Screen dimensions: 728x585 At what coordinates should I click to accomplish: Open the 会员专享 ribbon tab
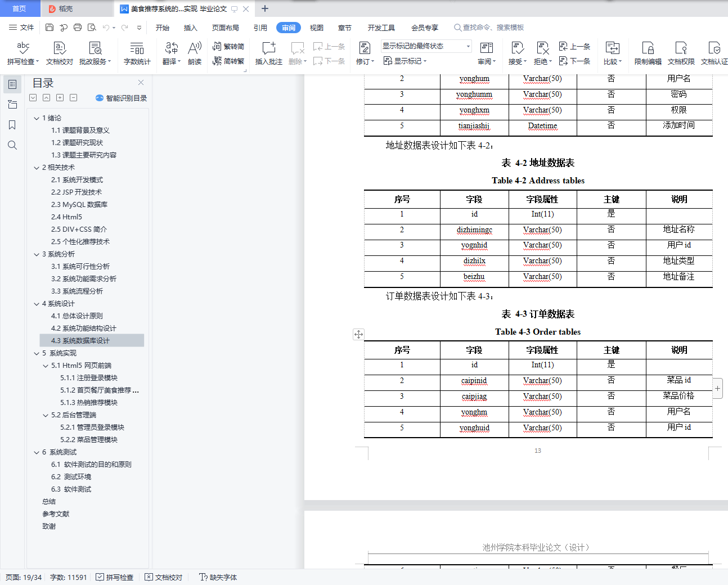[x=425, y=28]
